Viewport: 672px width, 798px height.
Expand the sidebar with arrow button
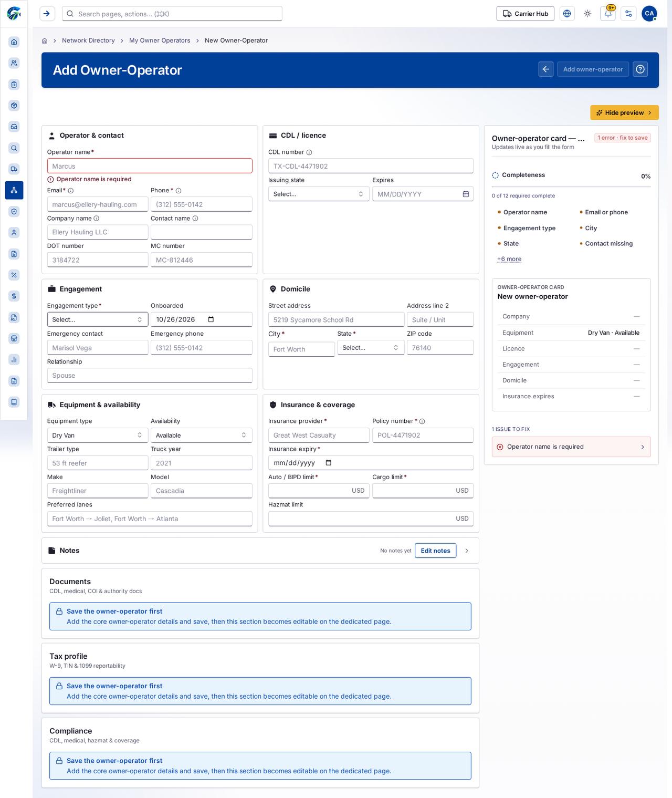pos(47,14)
